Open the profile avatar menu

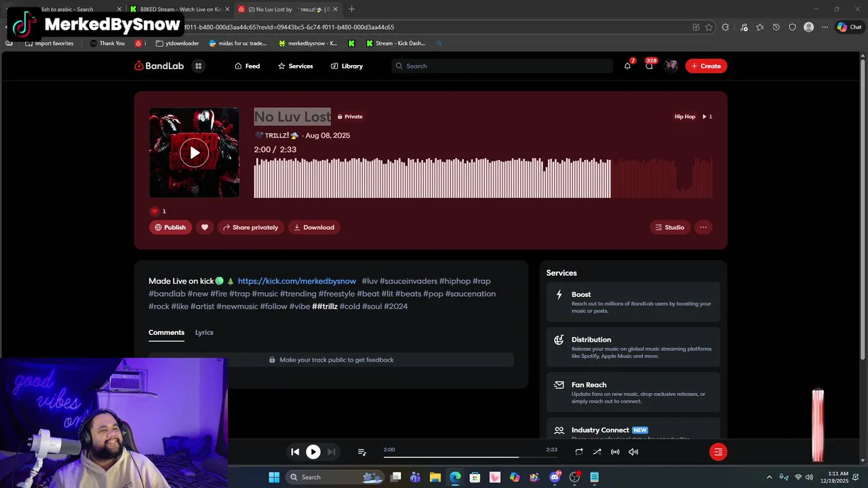pyautogui.click(x=671, y=66)
